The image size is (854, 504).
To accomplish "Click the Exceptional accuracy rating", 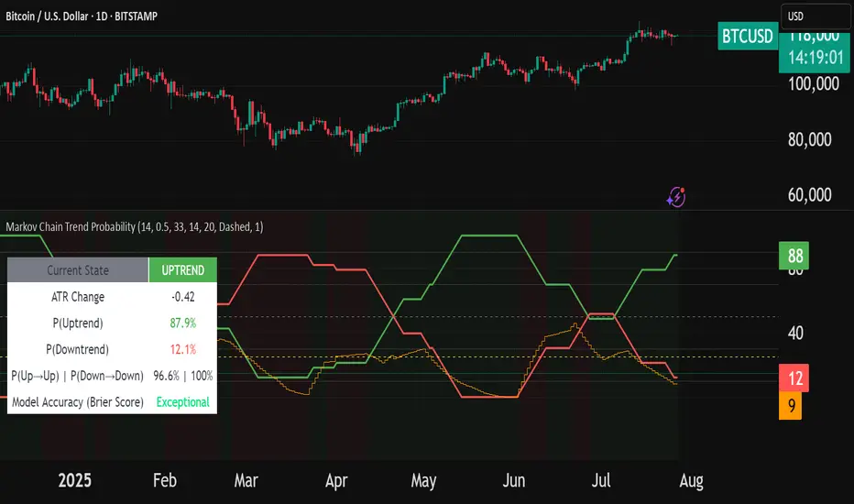I will click(x=183, y=402).
